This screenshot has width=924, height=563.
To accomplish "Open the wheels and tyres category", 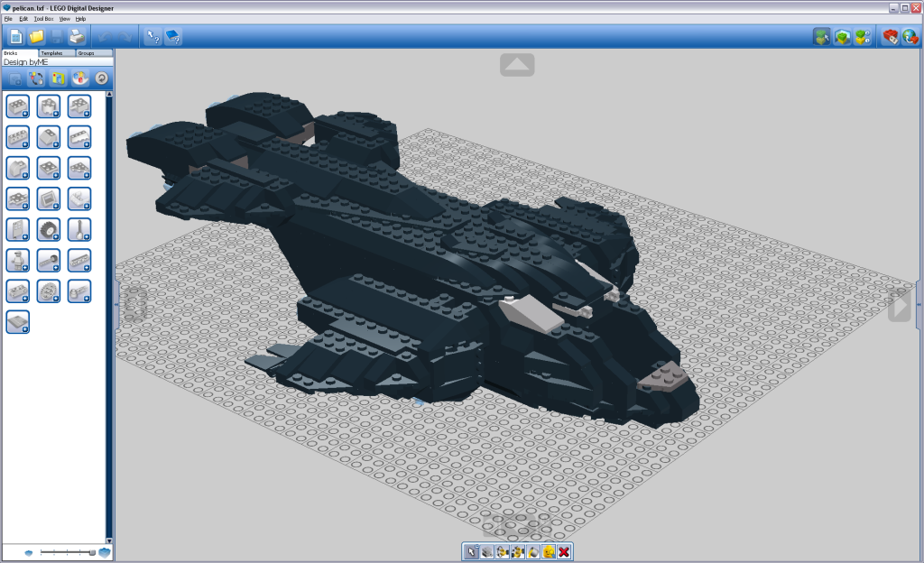I will tap(49, 230).
